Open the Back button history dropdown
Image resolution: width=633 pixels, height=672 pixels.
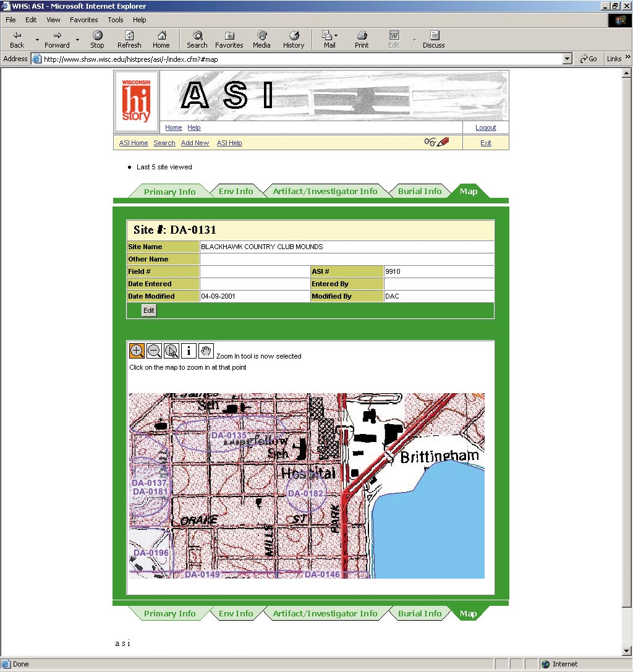(x=37, y=40)
